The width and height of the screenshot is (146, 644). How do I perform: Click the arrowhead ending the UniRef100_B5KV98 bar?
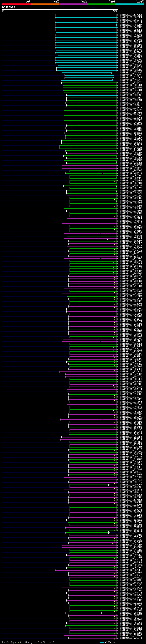point(112,72)
